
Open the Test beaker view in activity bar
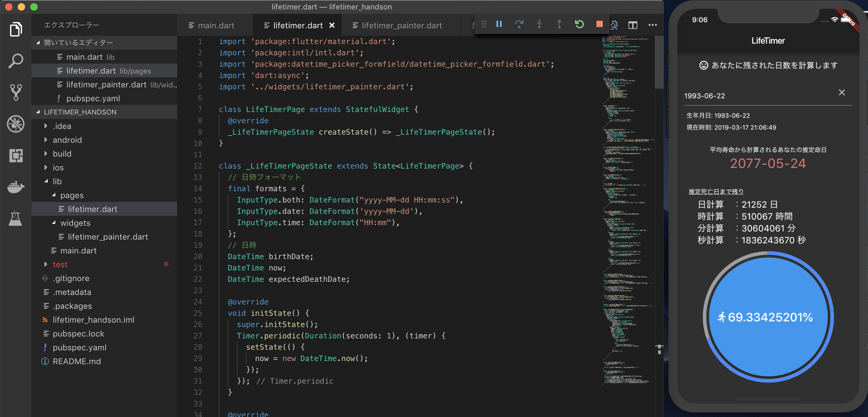(15, 219)
